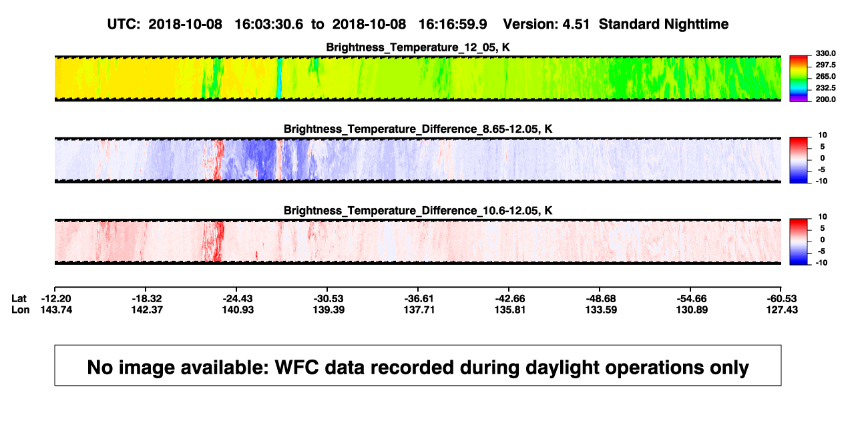Click longitude tick value 139.39
The image size is (868, 445).
point(329,310)
